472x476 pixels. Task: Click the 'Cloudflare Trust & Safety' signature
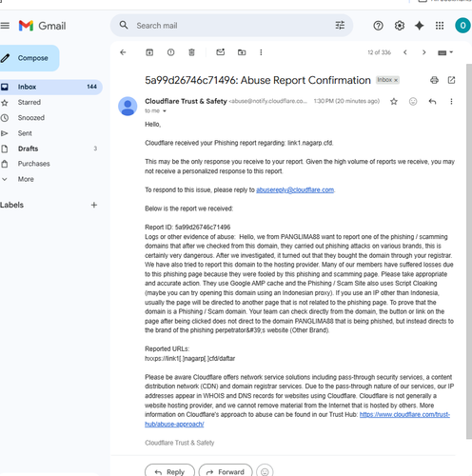tap(180, 443)
